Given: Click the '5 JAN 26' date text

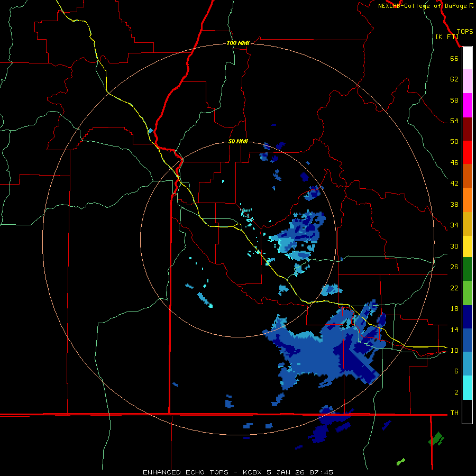Looking at the screenshot, I should point(286,472).
